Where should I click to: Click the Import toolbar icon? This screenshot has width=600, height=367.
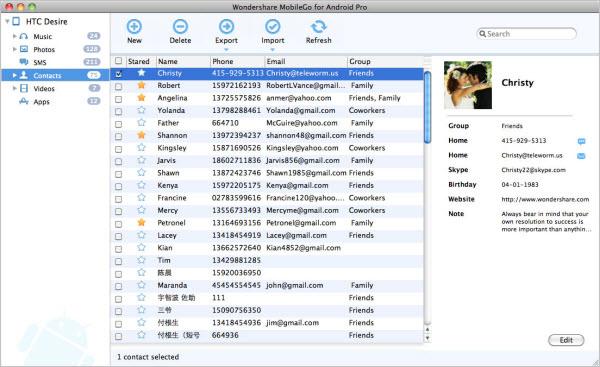click(272, 26)
